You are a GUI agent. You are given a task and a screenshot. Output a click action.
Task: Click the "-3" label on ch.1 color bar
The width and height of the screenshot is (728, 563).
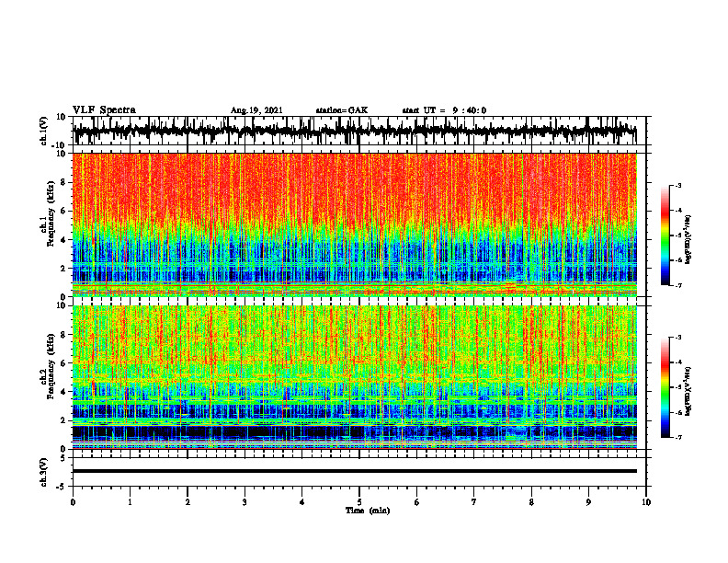(x=678, y=185)
